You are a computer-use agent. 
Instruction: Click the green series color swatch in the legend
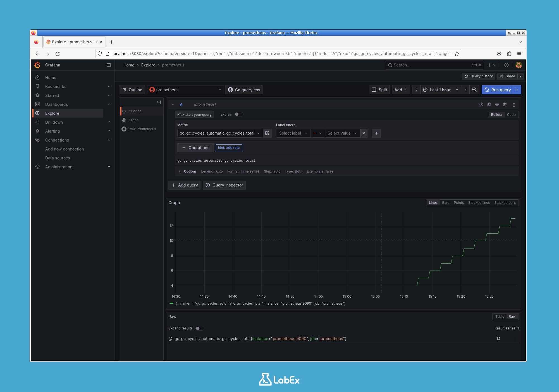tap(172, 303)
